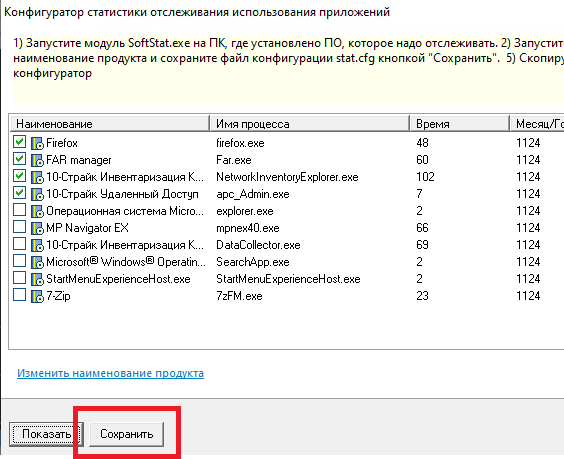Select the 7-Zip name text
The width and height of the screenshot is (564, 459).
(x=58, y=296)
